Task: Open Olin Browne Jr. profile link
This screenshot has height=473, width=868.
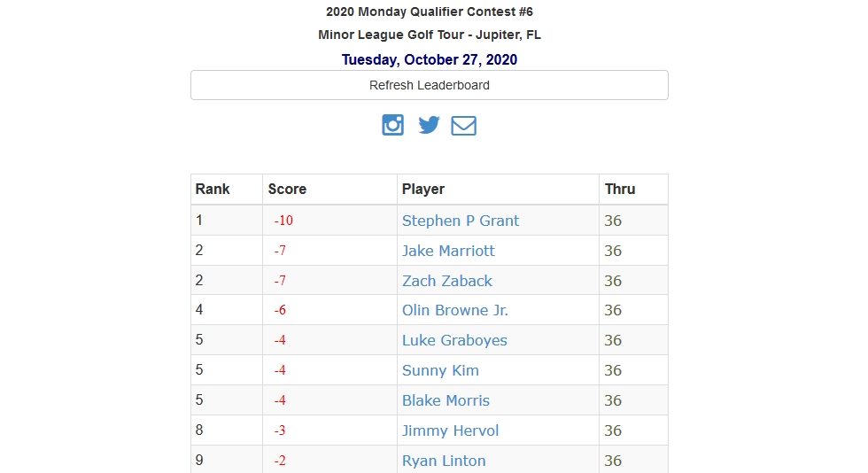Action: (454, 310)
